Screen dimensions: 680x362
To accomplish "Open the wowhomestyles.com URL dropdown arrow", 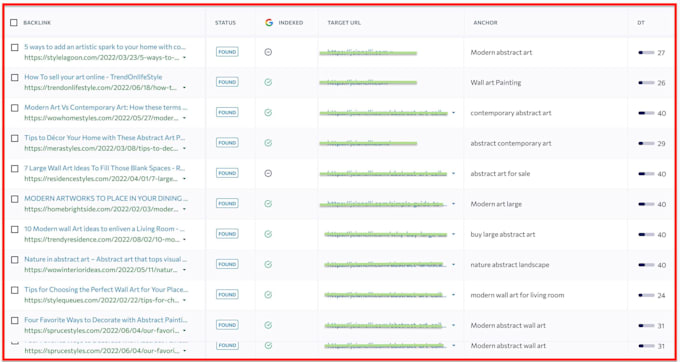I will [x=184, y=118].
